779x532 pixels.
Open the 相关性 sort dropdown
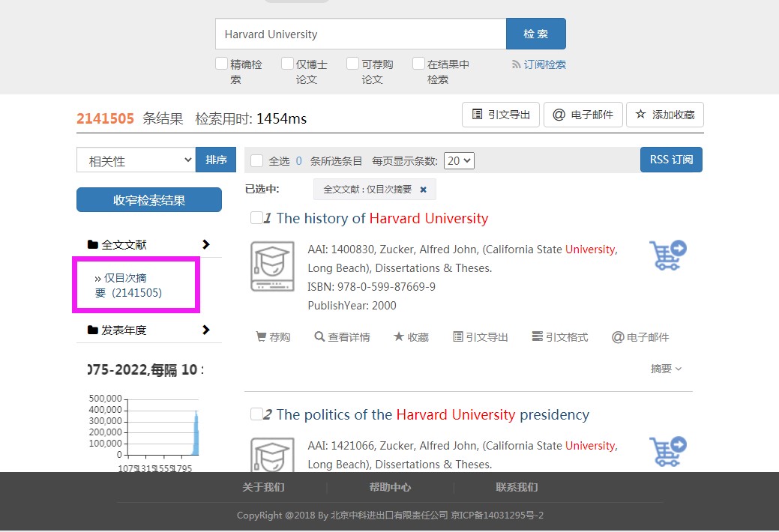click(136, 160)
